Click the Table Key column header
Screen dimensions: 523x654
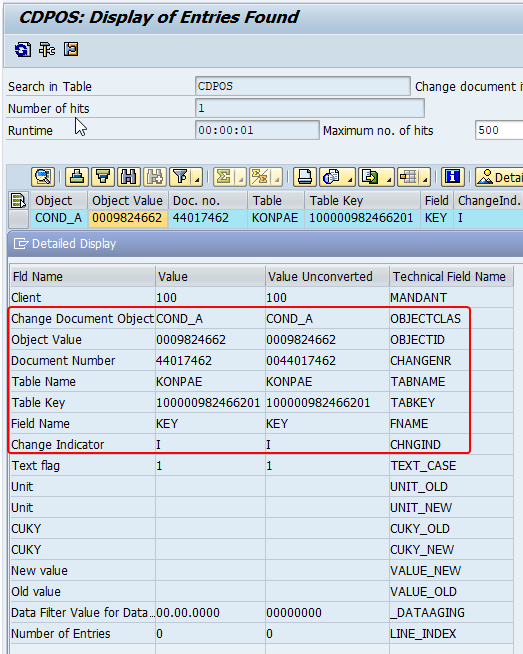tap(362, 201)
